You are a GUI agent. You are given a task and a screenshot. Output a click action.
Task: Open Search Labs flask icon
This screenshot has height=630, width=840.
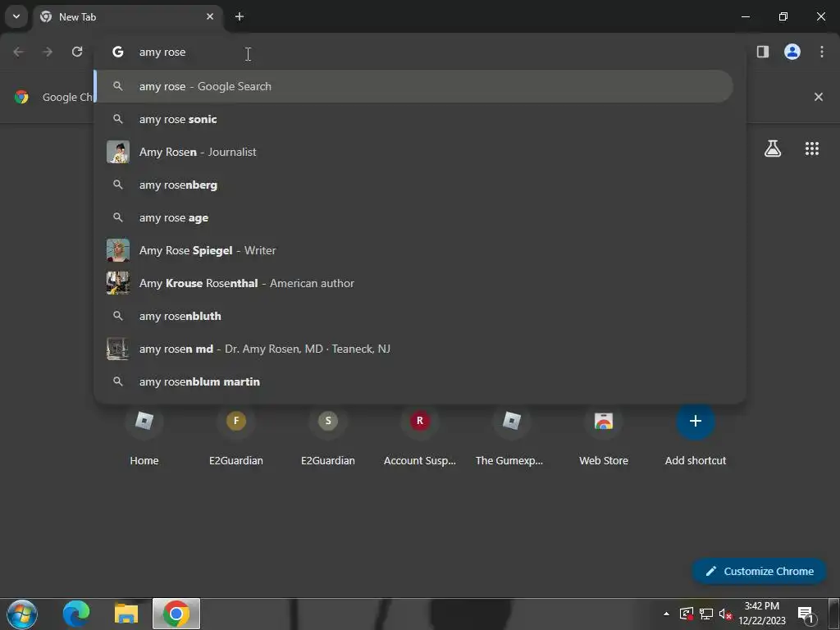pyautogui.click(x=773, y=148)
